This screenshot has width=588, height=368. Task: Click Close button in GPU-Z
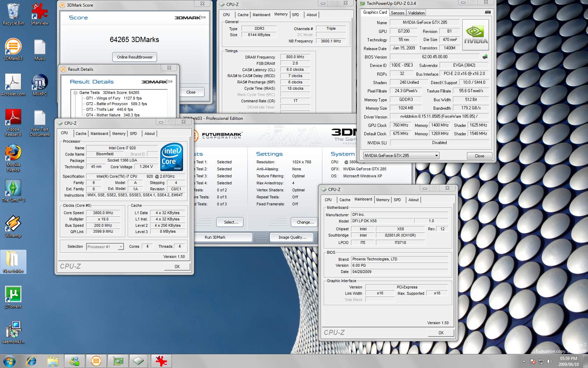click(479, 156)
